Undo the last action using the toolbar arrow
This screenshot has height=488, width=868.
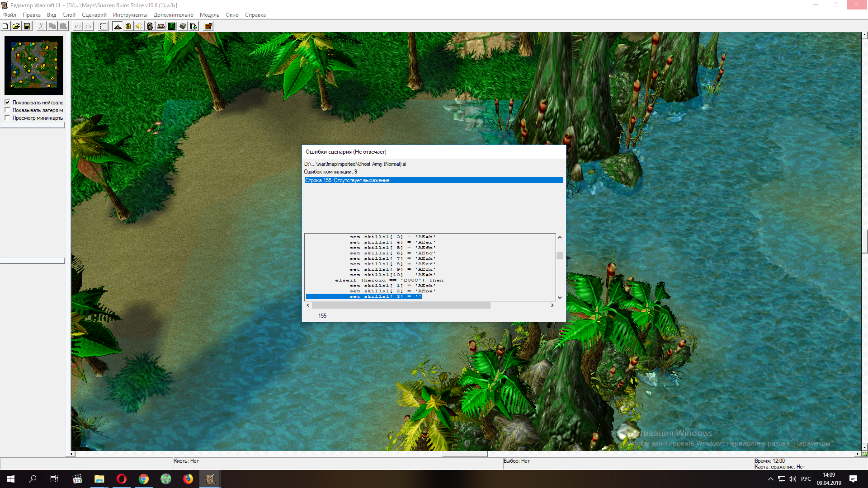78,26
